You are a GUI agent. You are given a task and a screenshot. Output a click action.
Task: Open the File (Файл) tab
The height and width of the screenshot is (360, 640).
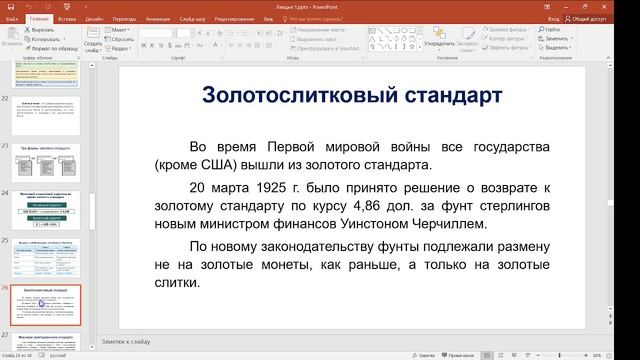coord(12,19)
